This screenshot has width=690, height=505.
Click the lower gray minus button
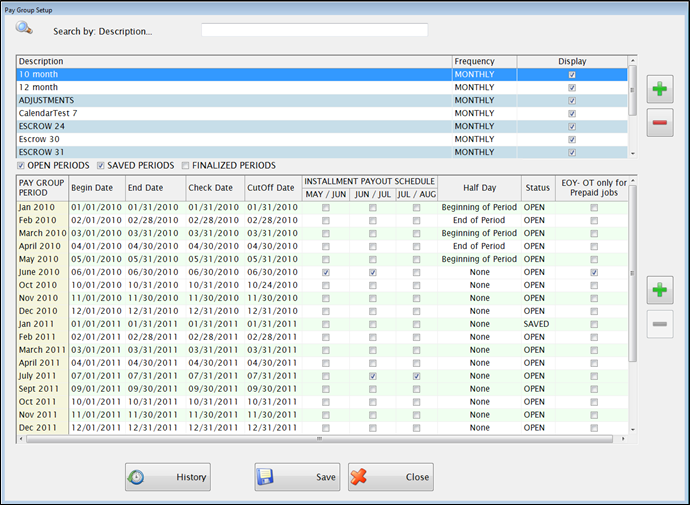click(x=660, y=324)
